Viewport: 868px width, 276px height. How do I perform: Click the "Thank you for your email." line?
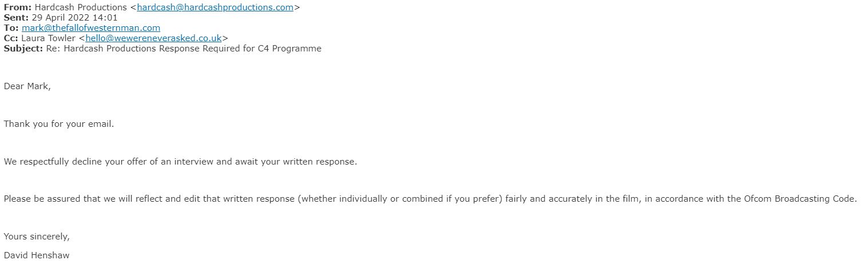[x=59, y=124]
